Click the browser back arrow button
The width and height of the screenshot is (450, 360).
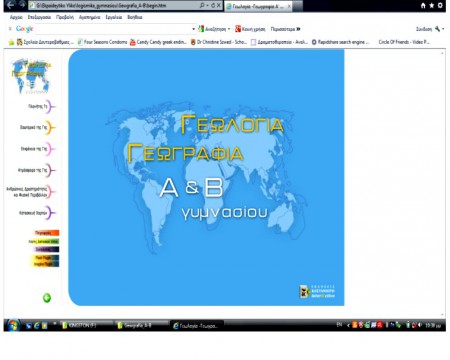[10, 5]
